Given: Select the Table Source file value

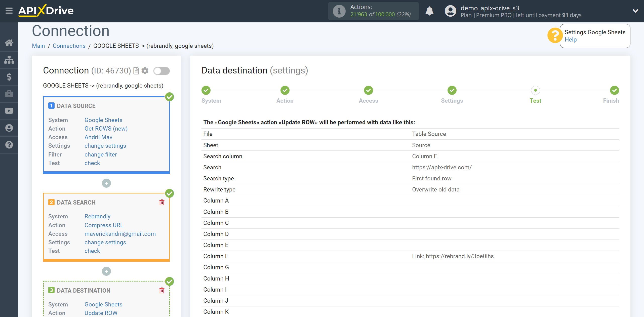Looking at the screenshot, I should coord(429,134).
